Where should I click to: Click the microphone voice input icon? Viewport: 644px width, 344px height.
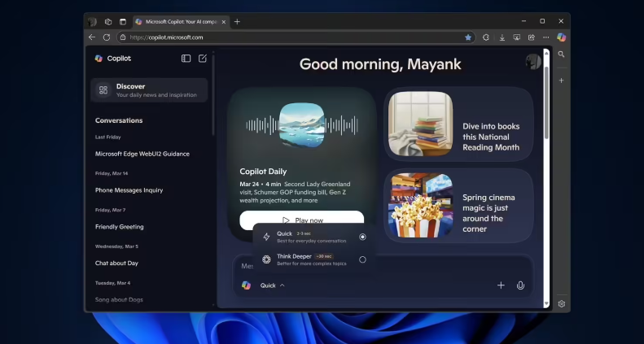click(x=520, y=285)
